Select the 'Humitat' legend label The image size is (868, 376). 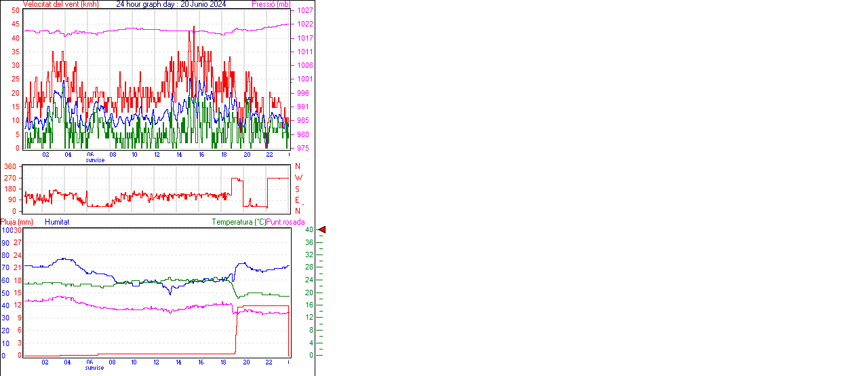pyautogui.click(x=57, y=222)
